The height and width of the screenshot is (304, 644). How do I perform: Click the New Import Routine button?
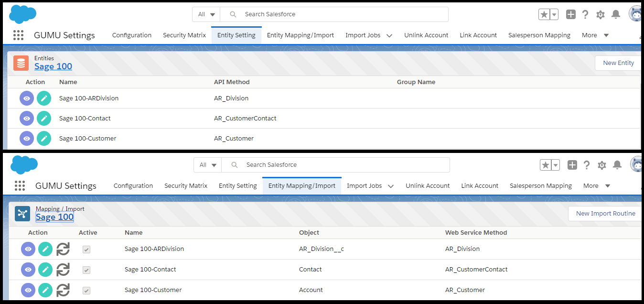point(605,214)
